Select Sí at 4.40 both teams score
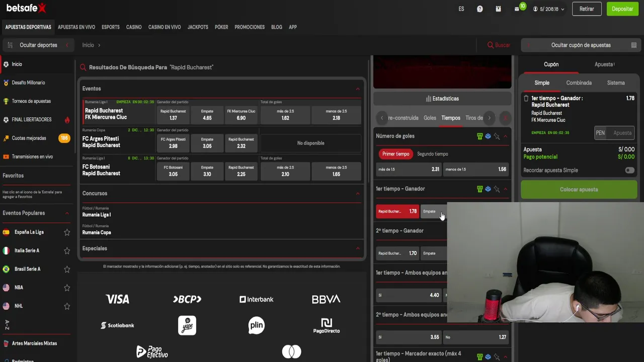The width and height of the screenshot is (644, 362). click(409, 295)
